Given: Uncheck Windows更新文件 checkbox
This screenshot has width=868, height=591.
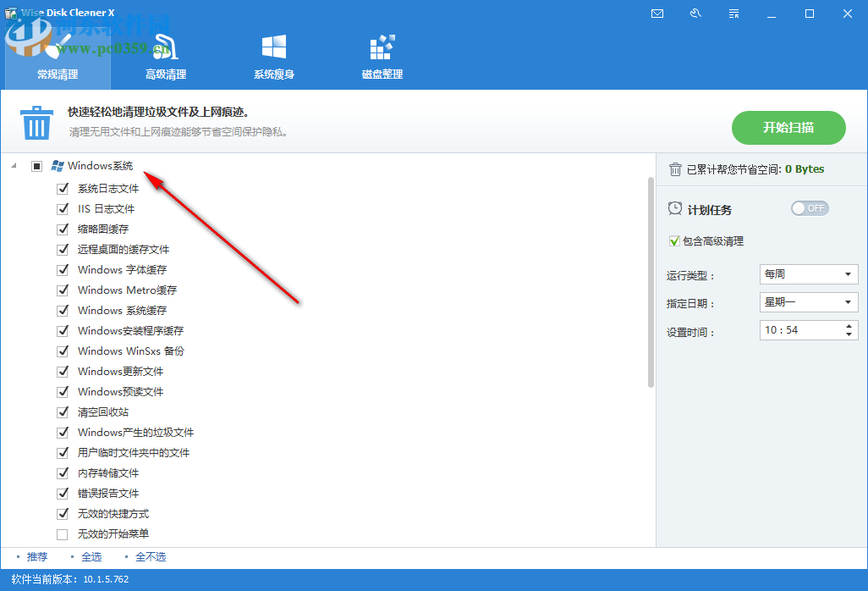Looking at the screenshot, I should tap(63, 372).
